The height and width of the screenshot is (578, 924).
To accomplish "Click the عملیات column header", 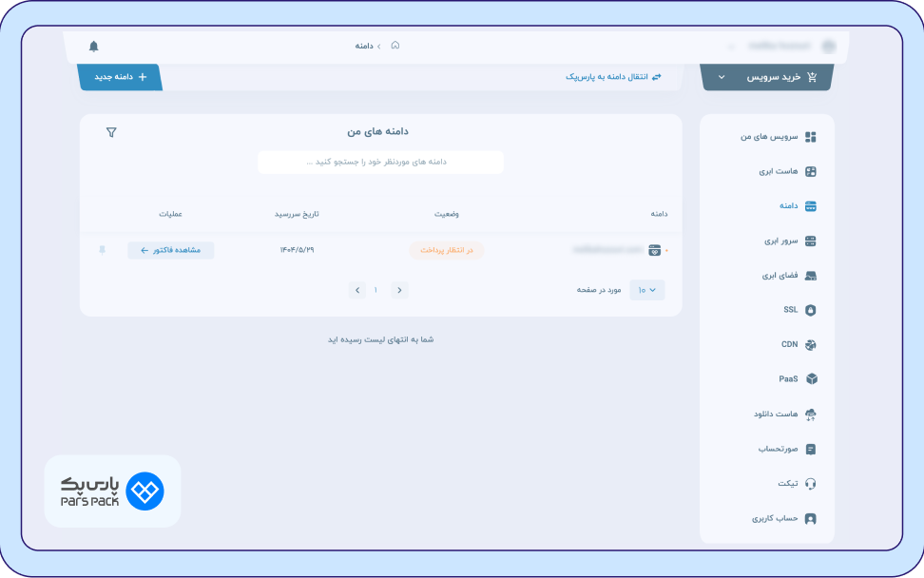I will (170, 214).
